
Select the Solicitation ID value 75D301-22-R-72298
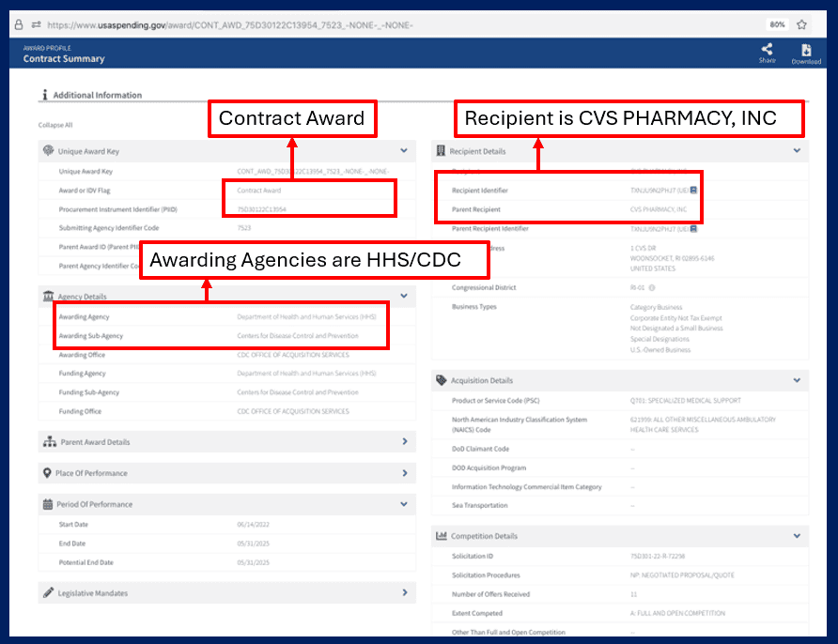coord(658,557)
